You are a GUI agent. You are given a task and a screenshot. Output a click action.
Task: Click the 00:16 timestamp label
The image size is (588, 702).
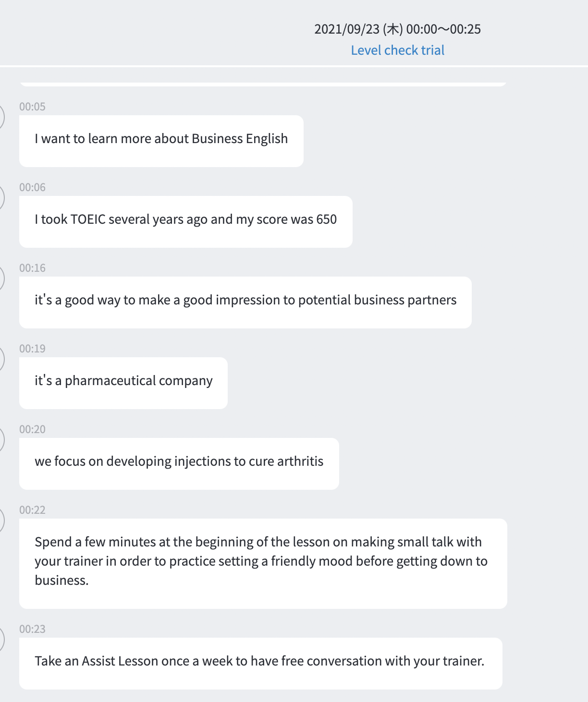click(x=32, y=268)
